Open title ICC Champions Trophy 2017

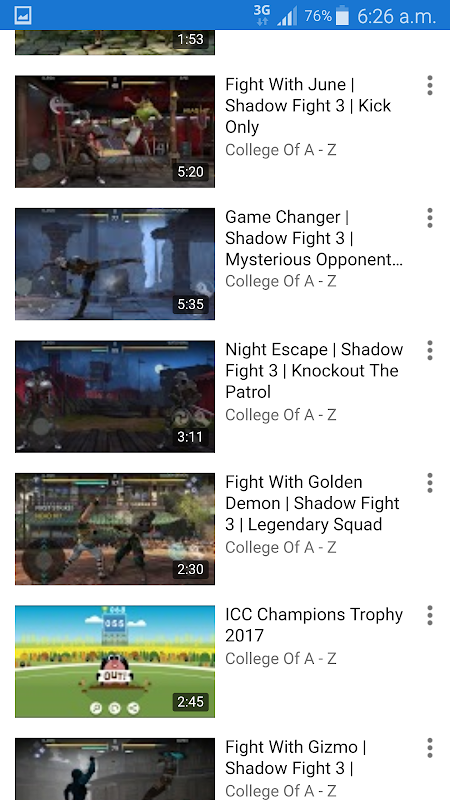[314, 625]
